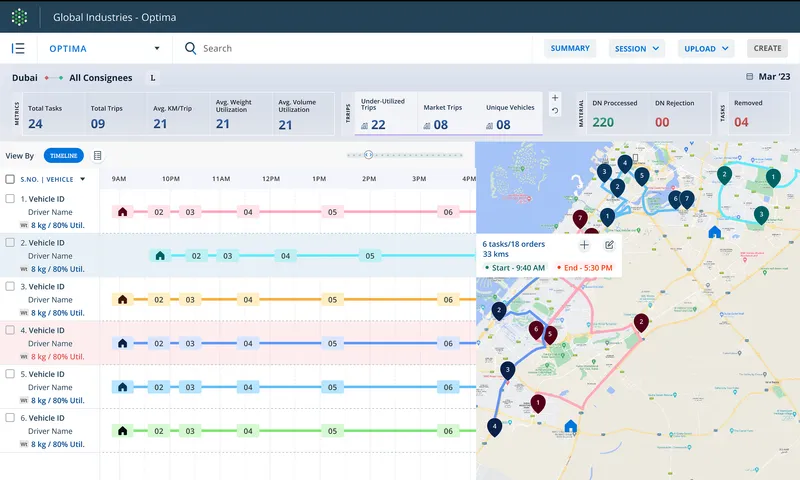Viewport: 800px width, 480px height.
Task: Select the TIMELINE view tab
Action: 63,155
